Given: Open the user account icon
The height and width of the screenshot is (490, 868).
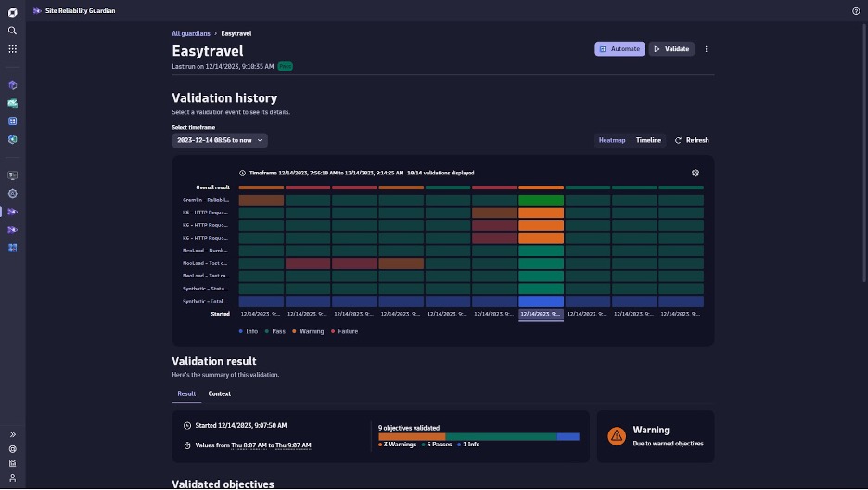Looking at the screenshot, I should [12, 478].
